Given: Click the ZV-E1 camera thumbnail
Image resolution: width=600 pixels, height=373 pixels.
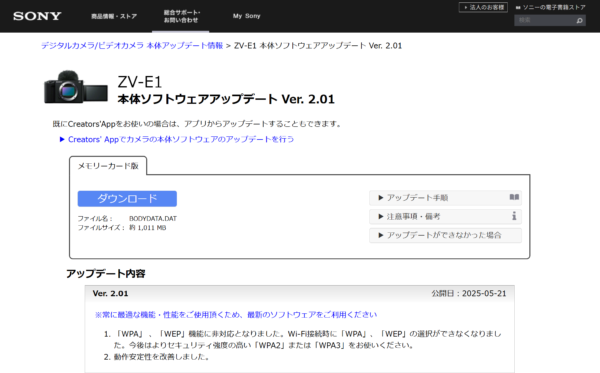Looking at the screenshot, I should point(76,87).
